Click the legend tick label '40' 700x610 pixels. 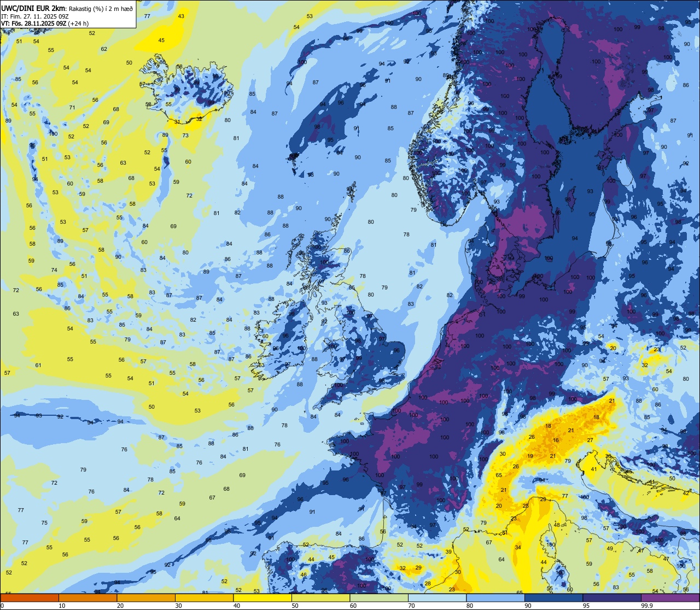tap(237, 606)
